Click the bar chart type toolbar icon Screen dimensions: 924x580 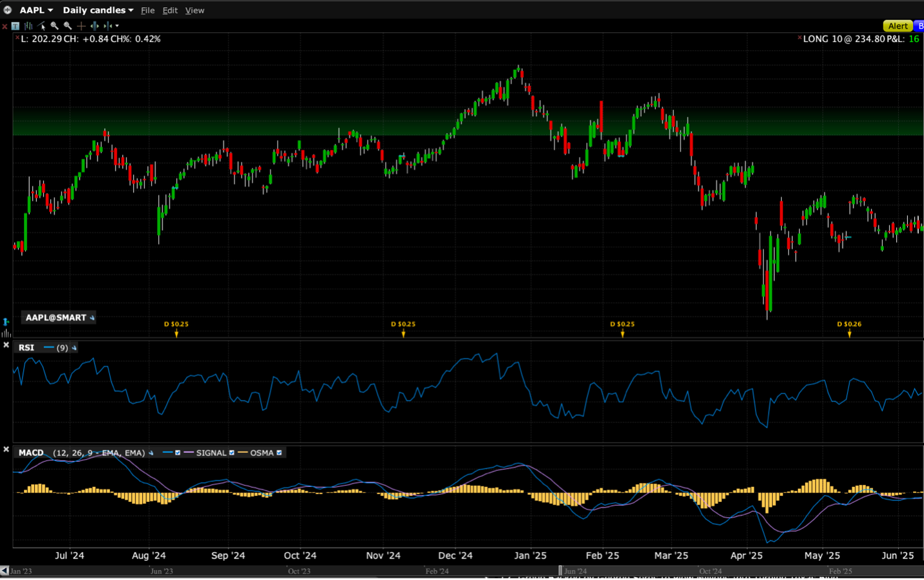(28, 26)
